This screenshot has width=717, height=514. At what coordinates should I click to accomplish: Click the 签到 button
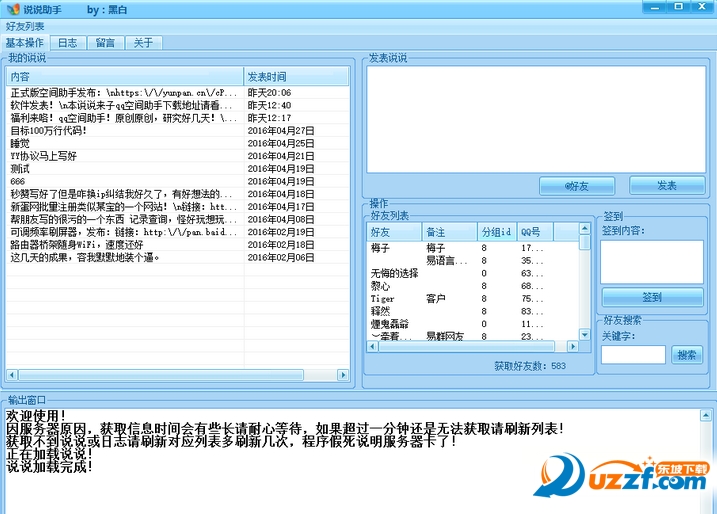point(652,297)
